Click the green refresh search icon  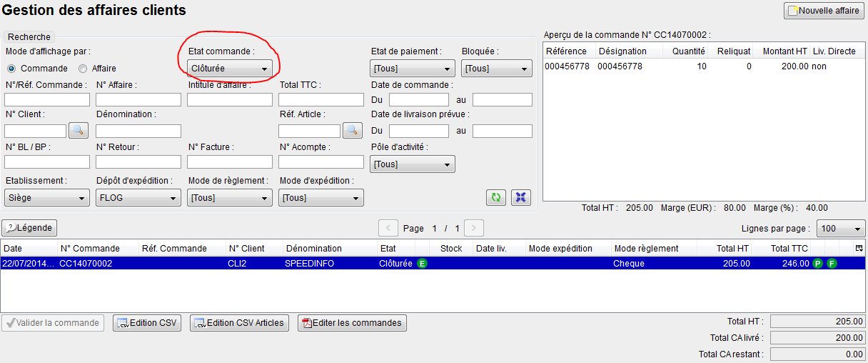496,197
